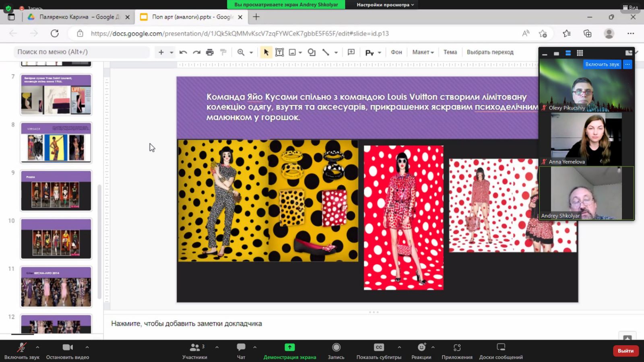This screenshot has width=644, height=362.
Task: Click the zoom magnifier tool
Action: tap(241, 52)
